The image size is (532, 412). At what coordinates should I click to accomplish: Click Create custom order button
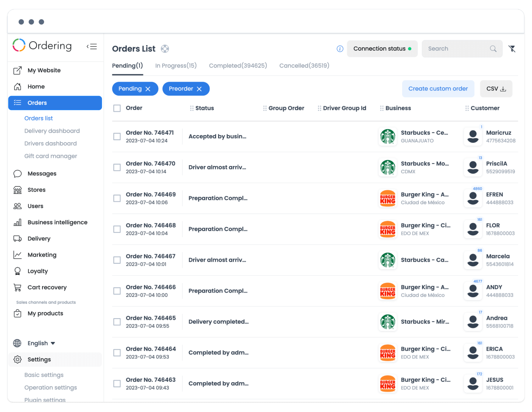(x=438, y=89)
